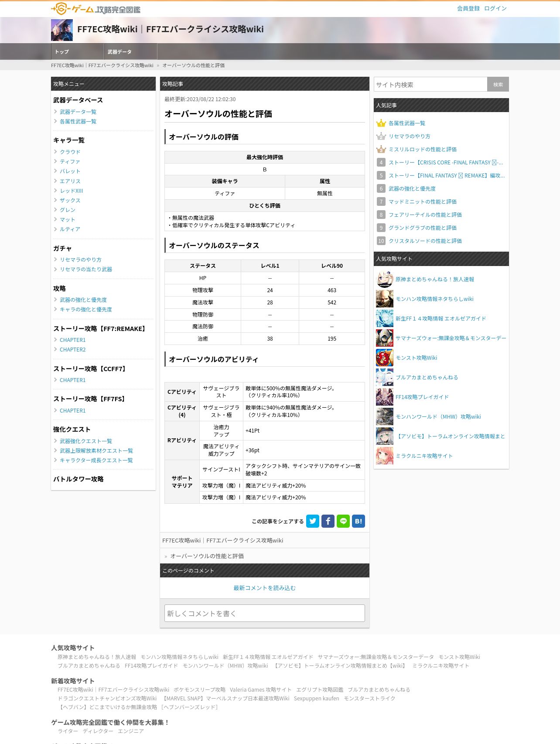
Task: Click the bronze crown rank 3 icon
Action: (x=381, y=149)
